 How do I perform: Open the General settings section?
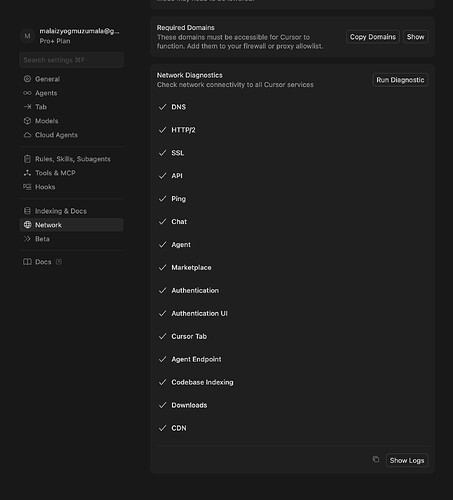(71, 79)
